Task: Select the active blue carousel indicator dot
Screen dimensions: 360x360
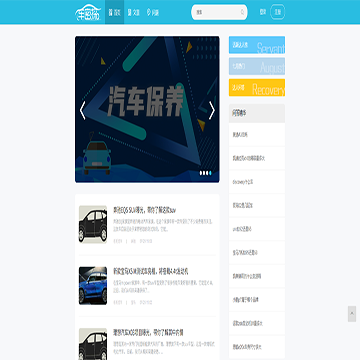Action: (x=210, y=173)
